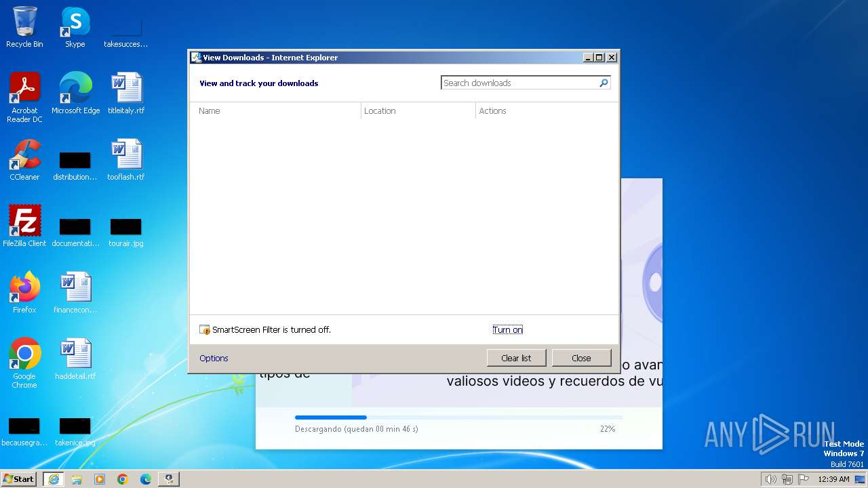
Task: Click Chrome icon in the taskbar
Action: [123, 479]
